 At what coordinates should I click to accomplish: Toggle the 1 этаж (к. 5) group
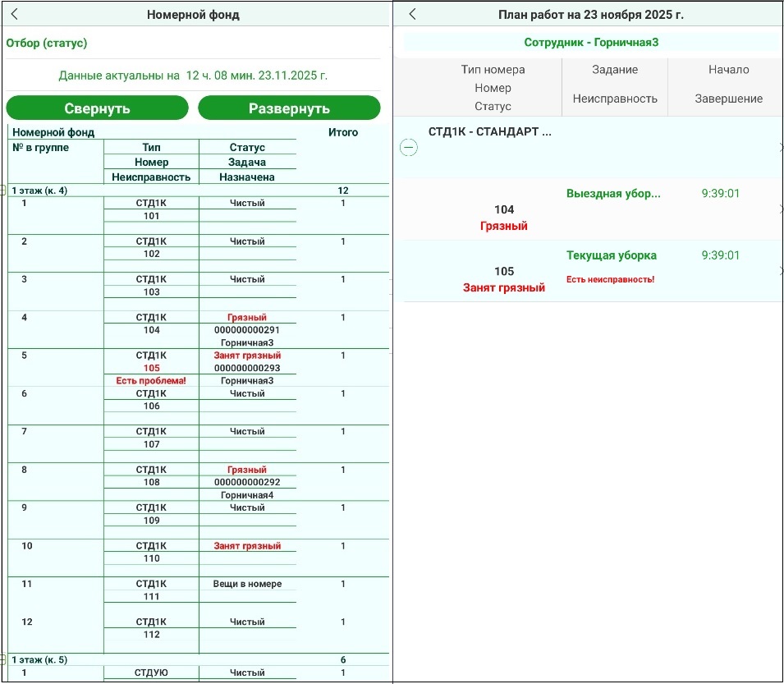pyautogui.click(x=3, y=659)
